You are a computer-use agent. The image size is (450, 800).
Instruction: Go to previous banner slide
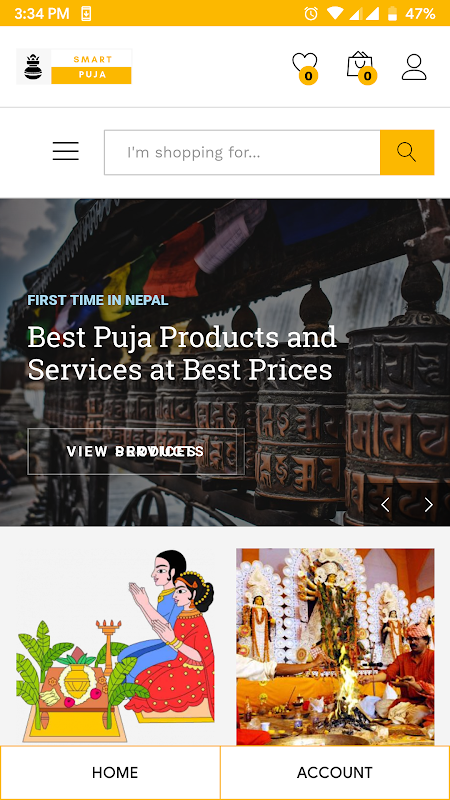point(385,505)
